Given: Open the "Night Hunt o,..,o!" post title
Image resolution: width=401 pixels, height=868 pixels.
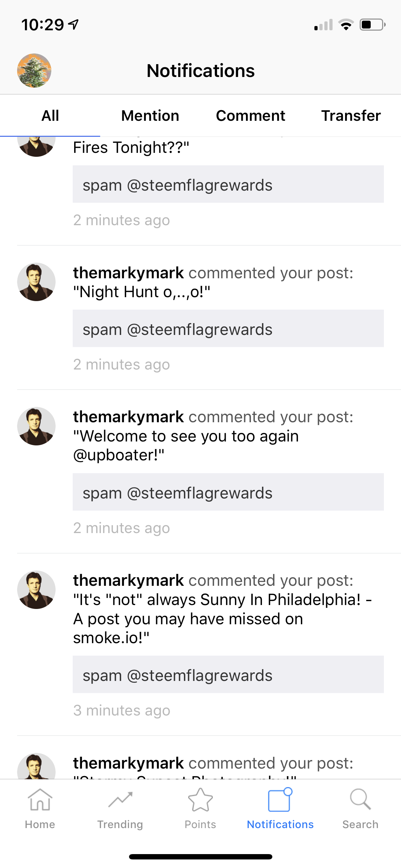Looking at the screenshot, I should (142, 292).
